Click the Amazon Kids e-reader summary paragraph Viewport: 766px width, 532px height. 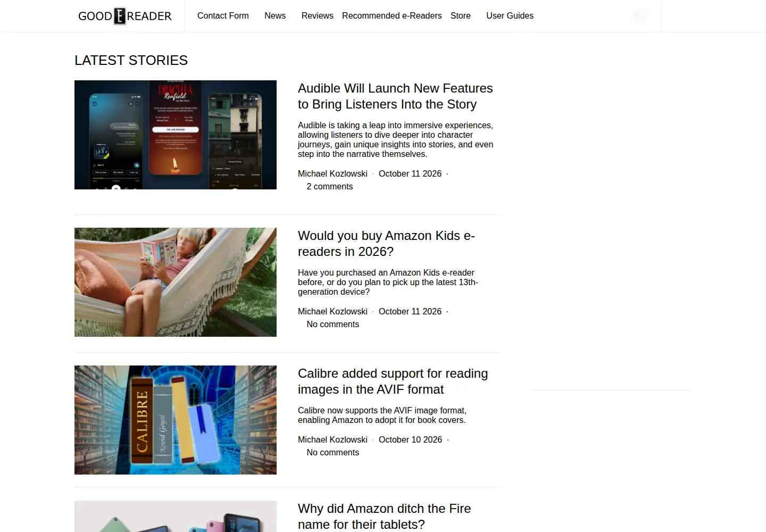point(388,282)
